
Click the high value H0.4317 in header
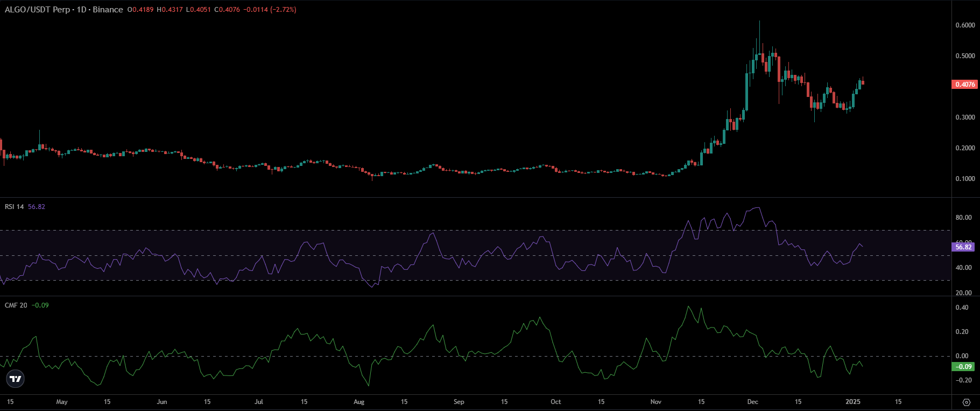pyautogui.click(x=170, y=10)
